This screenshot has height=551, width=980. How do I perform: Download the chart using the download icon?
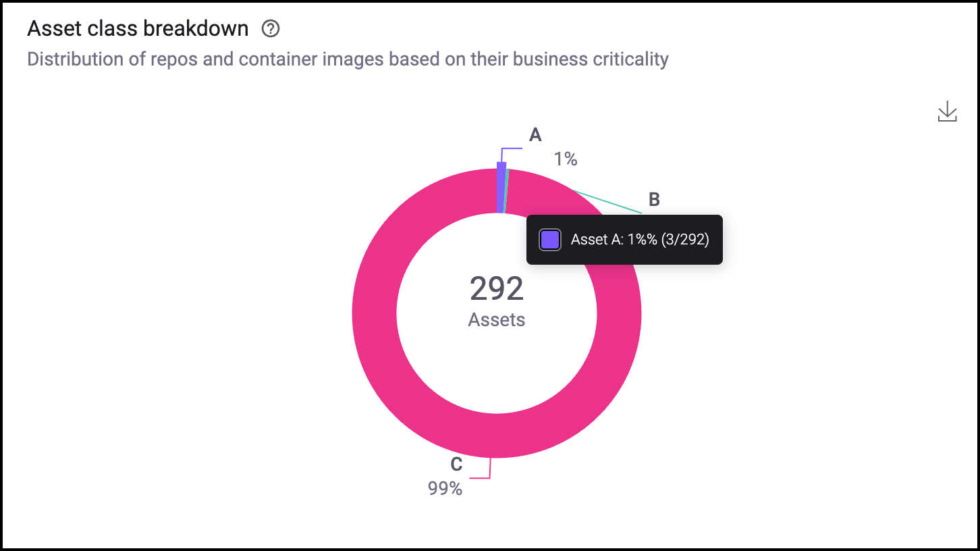click(948, 112)
